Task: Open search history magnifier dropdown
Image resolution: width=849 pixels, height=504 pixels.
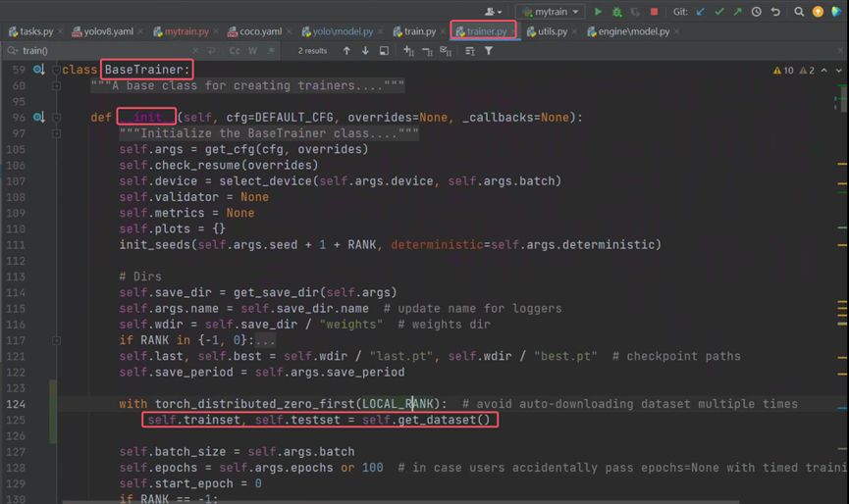Action: tap(12, 51)
